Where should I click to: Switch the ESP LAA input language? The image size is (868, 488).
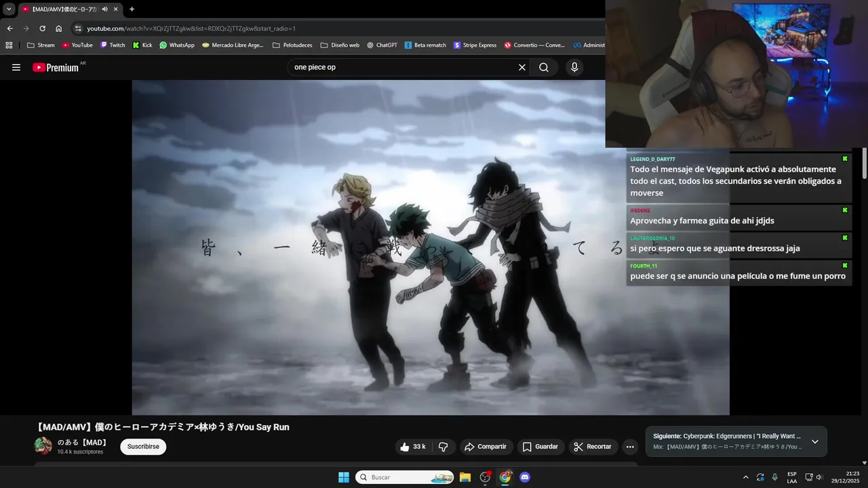[x=792, y=477]
